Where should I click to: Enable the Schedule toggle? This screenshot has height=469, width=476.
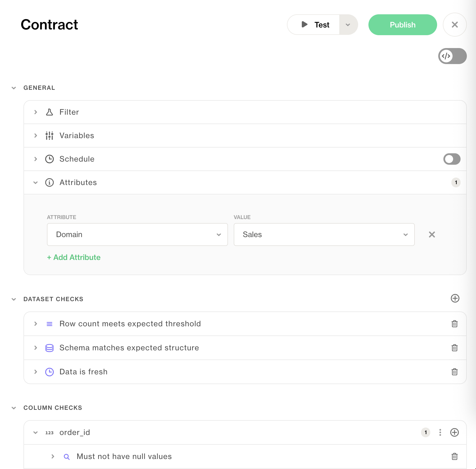[x=452, y=159]
